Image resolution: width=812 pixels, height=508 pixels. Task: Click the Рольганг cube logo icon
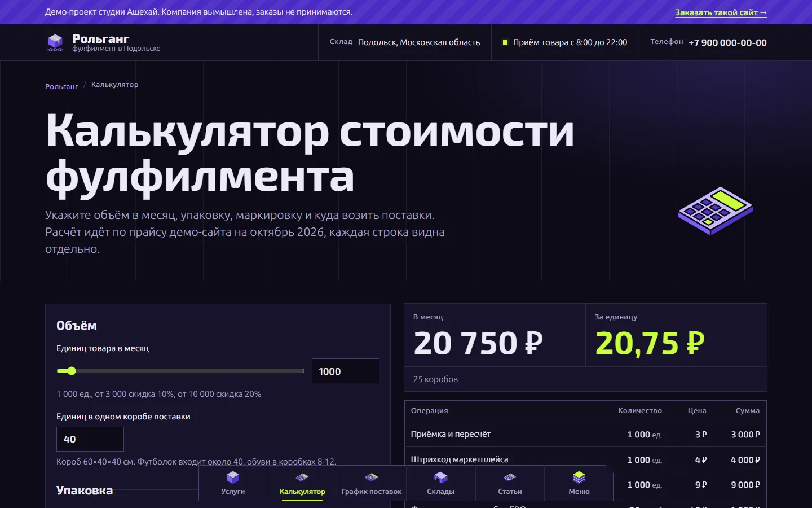click(55, 42)
